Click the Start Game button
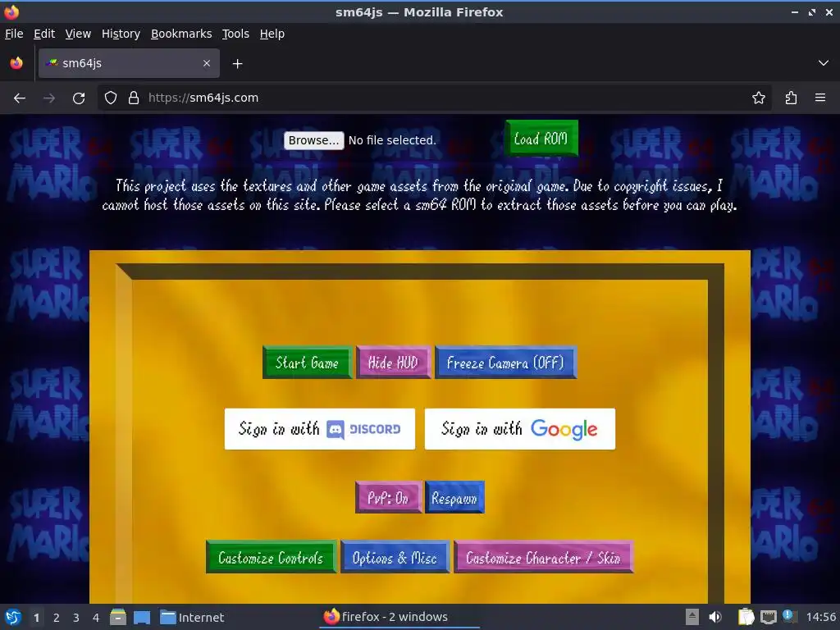The image size is (840, 630). point(308,363)
